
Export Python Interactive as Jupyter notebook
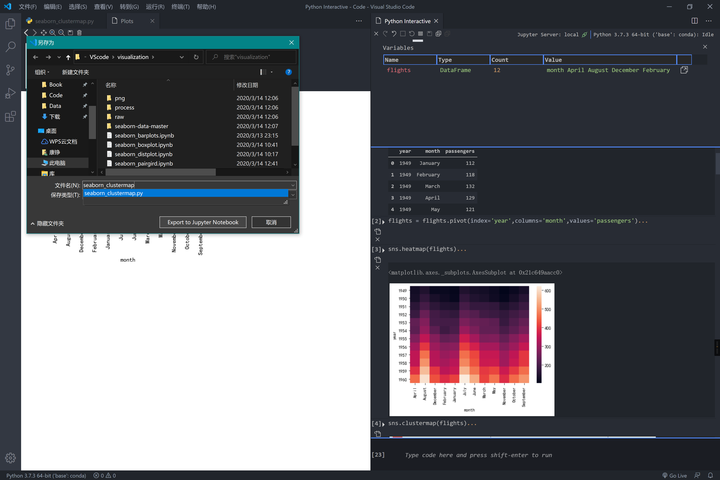point(429,34)
